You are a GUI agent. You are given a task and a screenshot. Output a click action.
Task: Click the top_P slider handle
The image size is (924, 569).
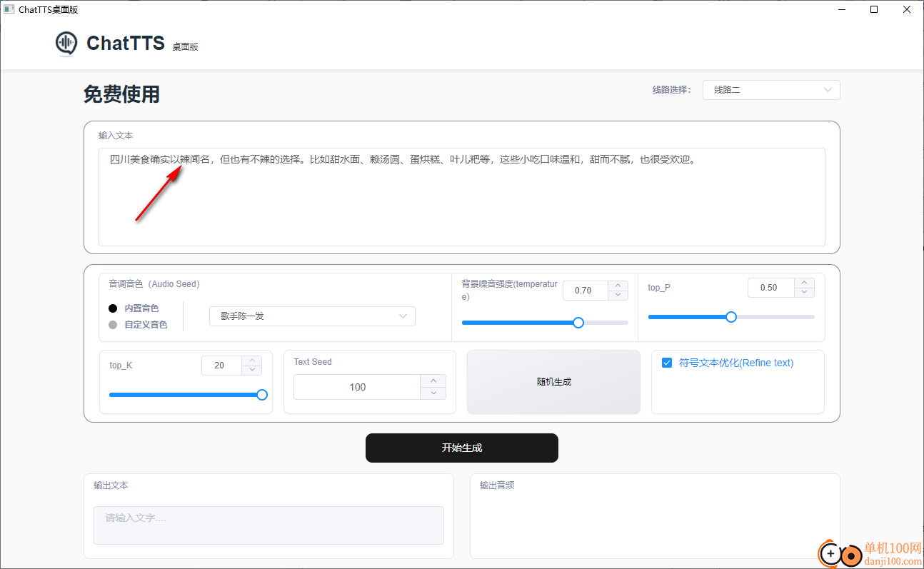(731, 317)
